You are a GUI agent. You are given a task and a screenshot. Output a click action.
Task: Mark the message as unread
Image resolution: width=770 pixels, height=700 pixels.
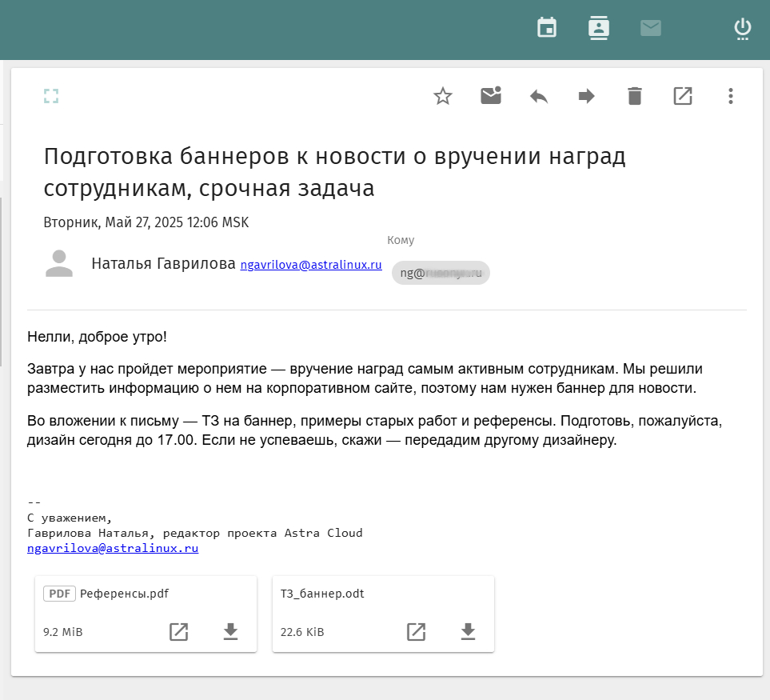pyautogui.click(x=491, y=95)
